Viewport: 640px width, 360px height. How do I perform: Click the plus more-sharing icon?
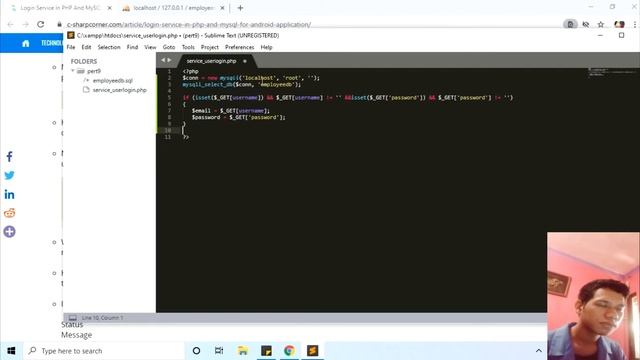(9, 232)
